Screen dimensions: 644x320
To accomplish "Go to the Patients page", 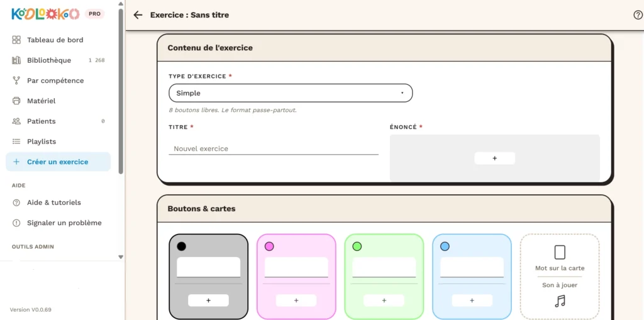I will (x=58, y=121).
